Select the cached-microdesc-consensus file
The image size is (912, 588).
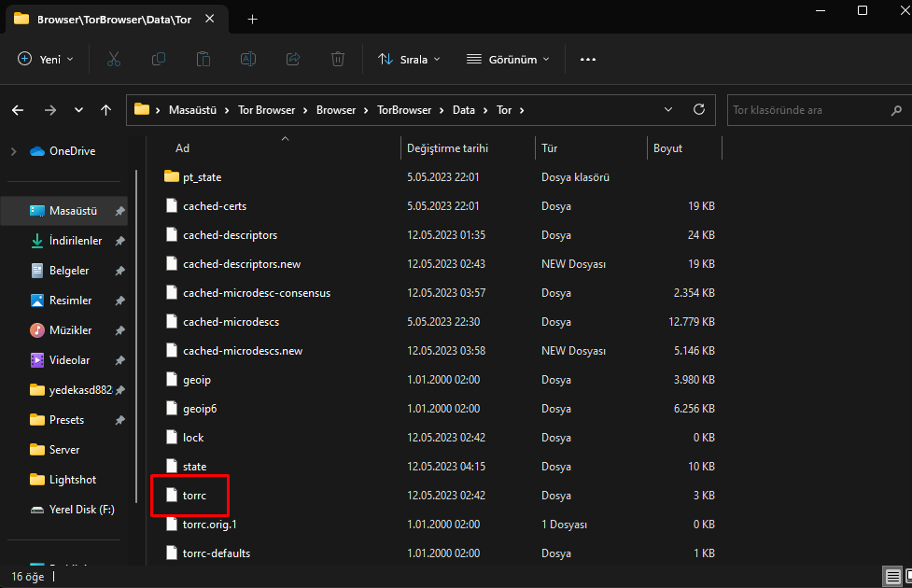click(x=257, y=292)
